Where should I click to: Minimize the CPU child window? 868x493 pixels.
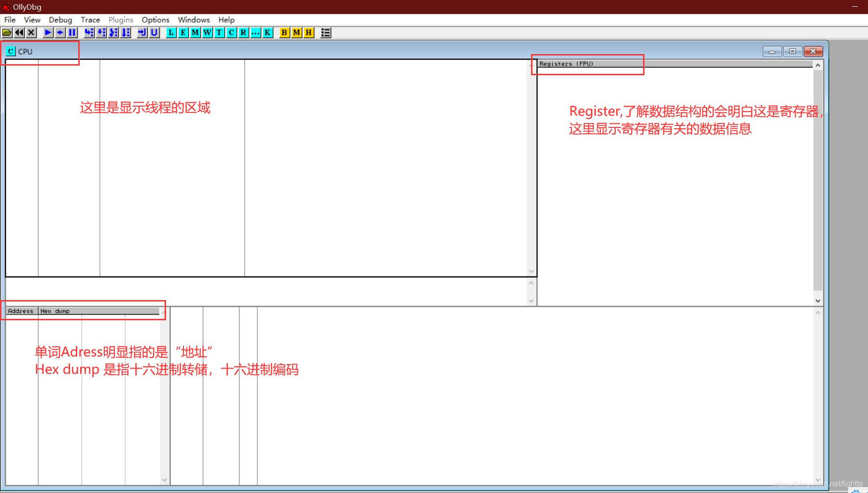[772, 51]
